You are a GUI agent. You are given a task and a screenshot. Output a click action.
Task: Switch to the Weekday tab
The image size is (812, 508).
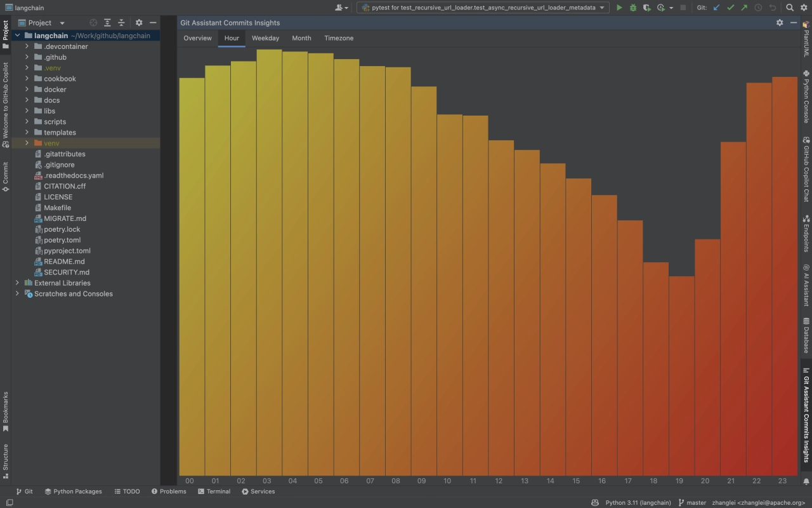(265, 38)
